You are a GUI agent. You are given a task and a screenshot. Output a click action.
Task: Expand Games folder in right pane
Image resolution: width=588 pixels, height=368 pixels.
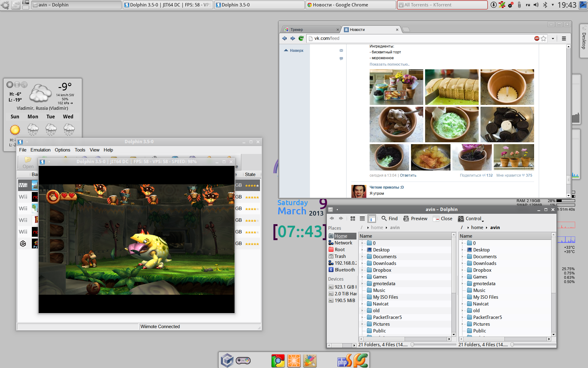click(462, 277)
